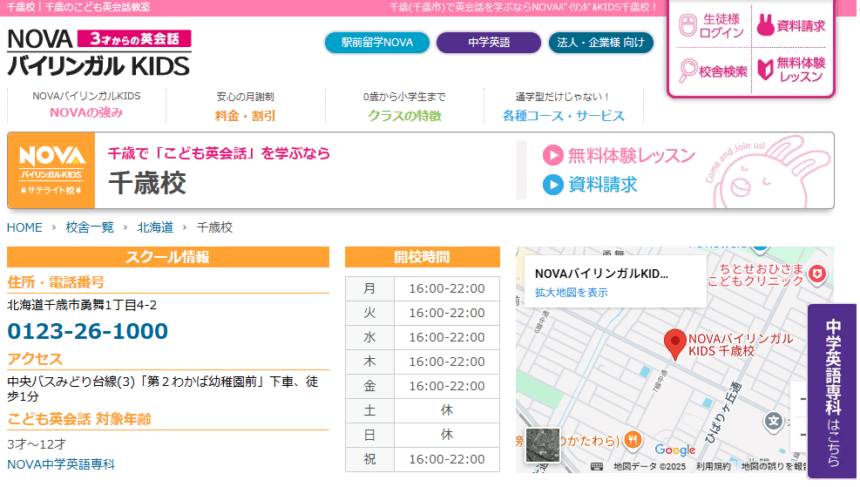This screenshot has width=860, height=487.
Task: Click the ちとせおひさまこどもクリニック map marker
Action: pos(818,273)
